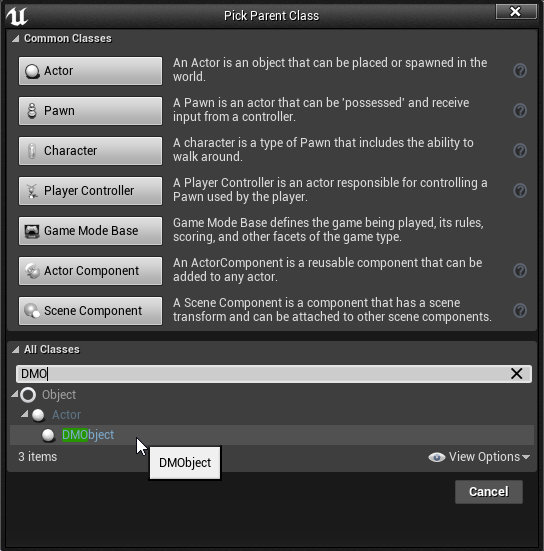Image resolution: width=544 pixels, height=551 pixels.
Task: Choose the Character parent class button
Action: click(x=91, y=151)
